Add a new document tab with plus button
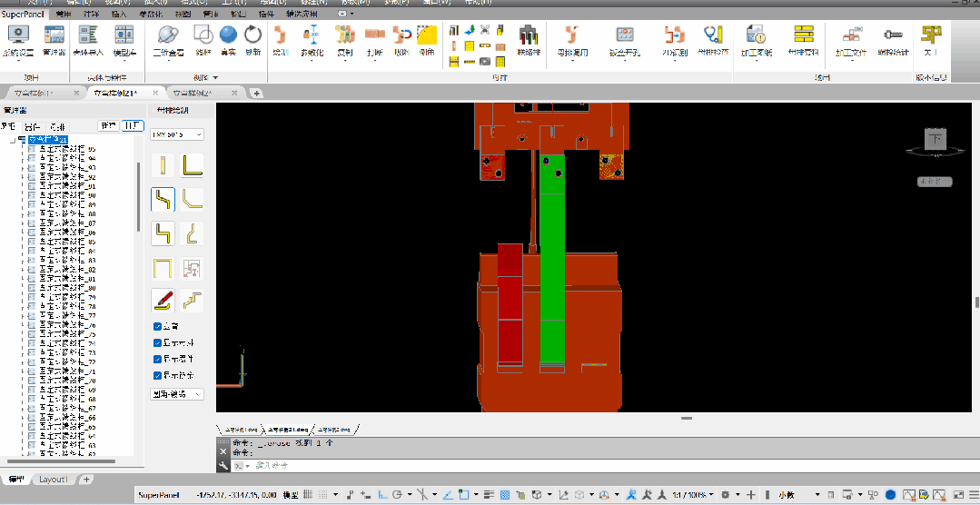Viewport: 980px width, 505px height. click(255, 94)
